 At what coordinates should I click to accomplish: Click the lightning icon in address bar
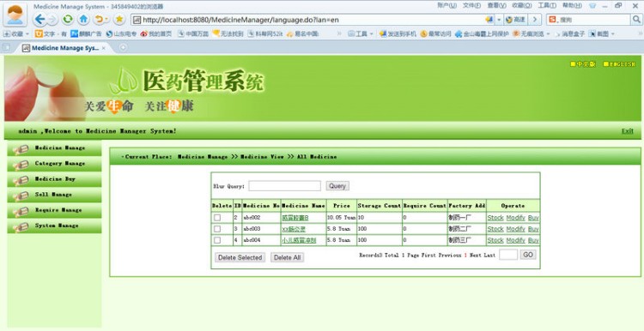pyautogui.click(x=489, y=19)
